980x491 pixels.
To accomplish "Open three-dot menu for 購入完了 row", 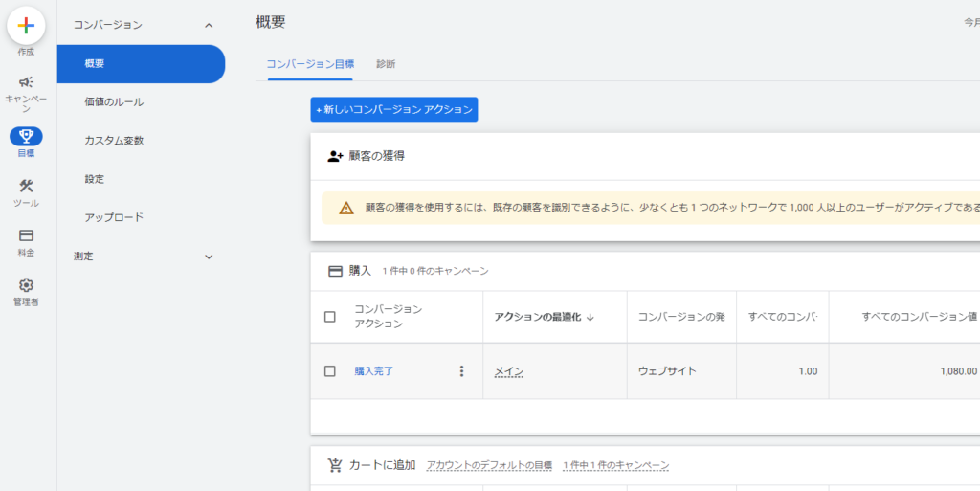I will click(461, 371).
